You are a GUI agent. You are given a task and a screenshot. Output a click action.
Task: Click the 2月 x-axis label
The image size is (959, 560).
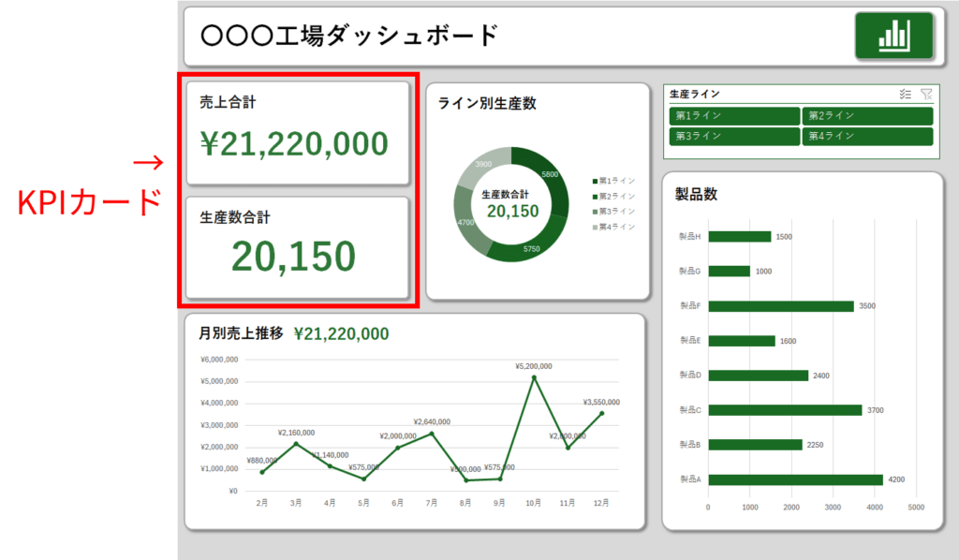pyautogui.click(x=262, y=503)
